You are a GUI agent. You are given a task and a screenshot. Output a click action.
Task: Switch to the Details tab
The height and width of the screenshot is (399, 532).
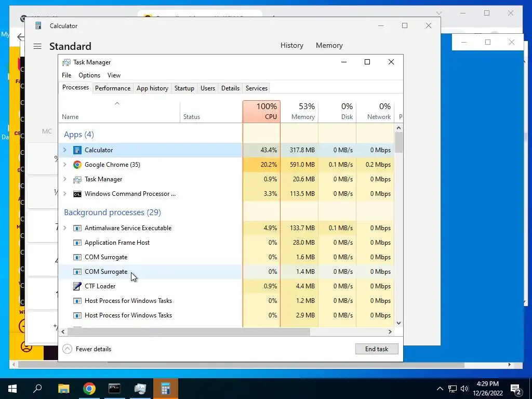(230, 88)
